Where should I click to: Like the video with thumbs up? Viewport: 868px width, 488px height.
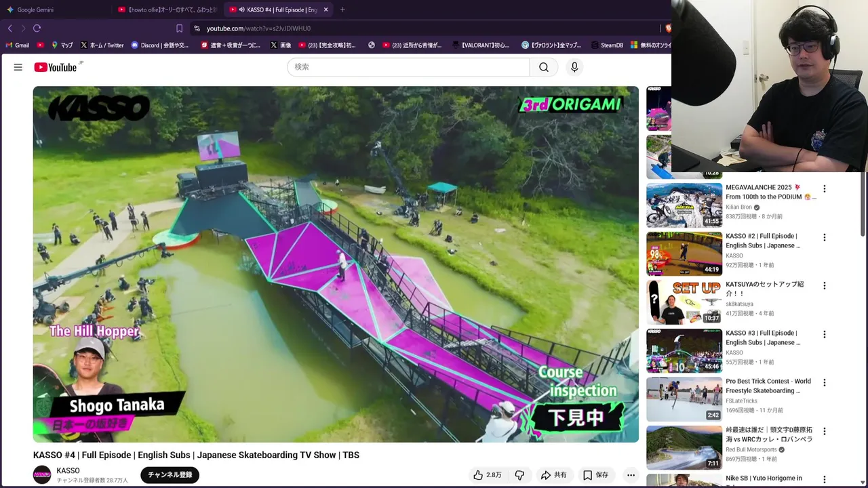pyautogui.click(x=478, y=475)
